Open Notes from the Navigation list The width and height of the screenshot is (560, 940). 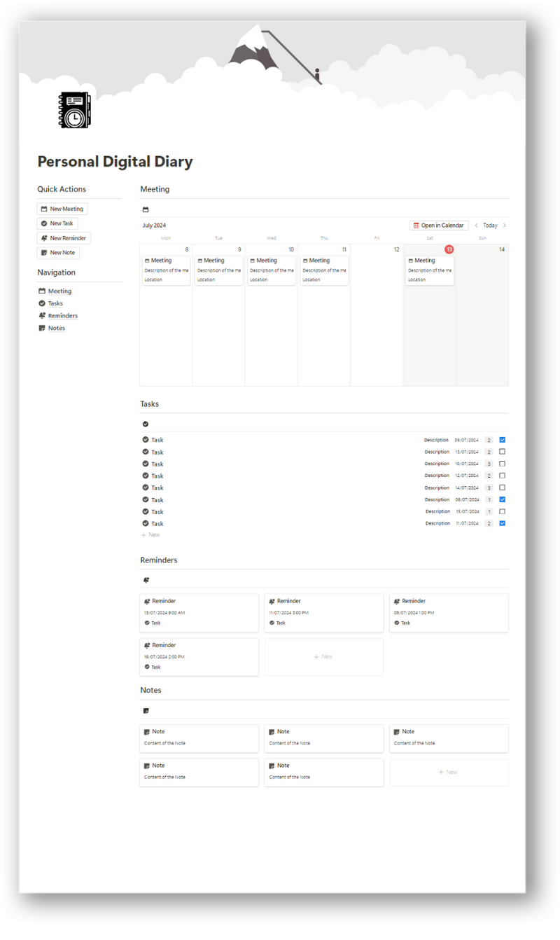tap(52, 328)
